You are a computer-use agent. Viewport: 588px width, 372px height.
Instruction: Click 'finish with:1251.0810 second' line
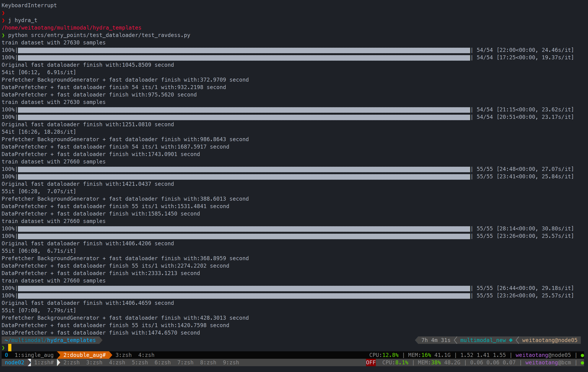pos(88,124)
